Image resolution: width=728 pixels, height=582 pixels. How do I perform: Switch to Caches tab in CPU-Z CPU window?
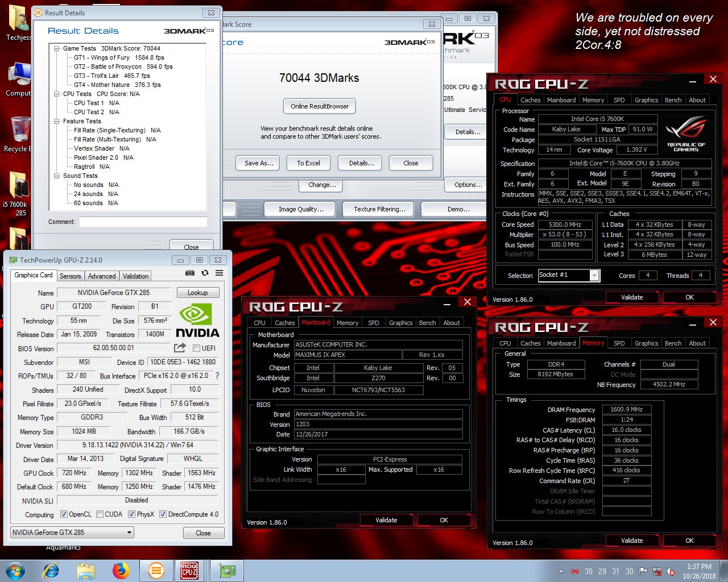(531, 100)
